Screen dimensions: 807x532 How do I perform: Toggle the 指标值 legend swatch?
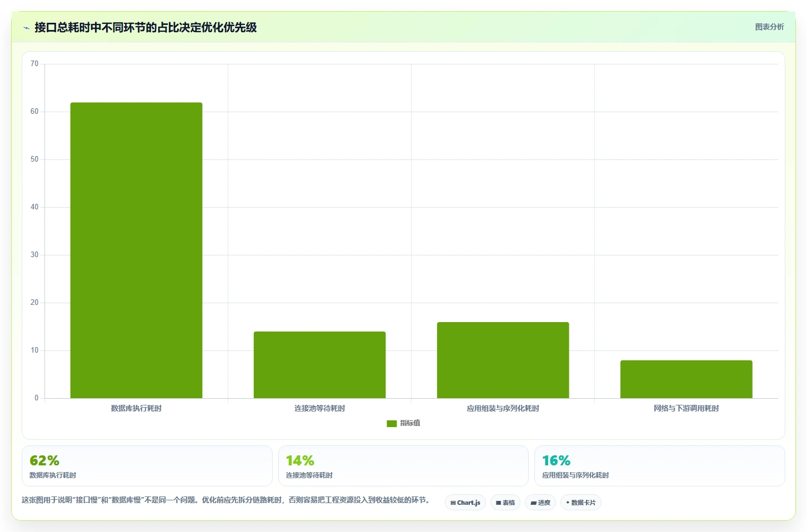point(392,424)
